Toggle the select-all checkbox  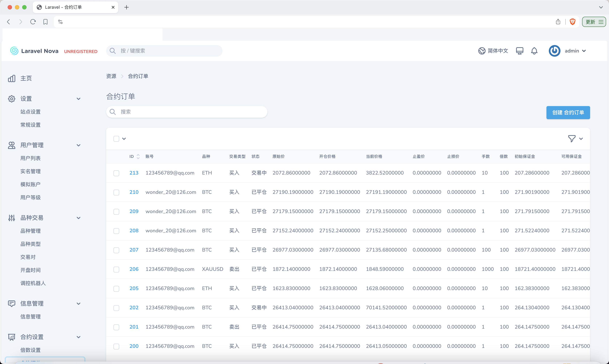[116, 139]
